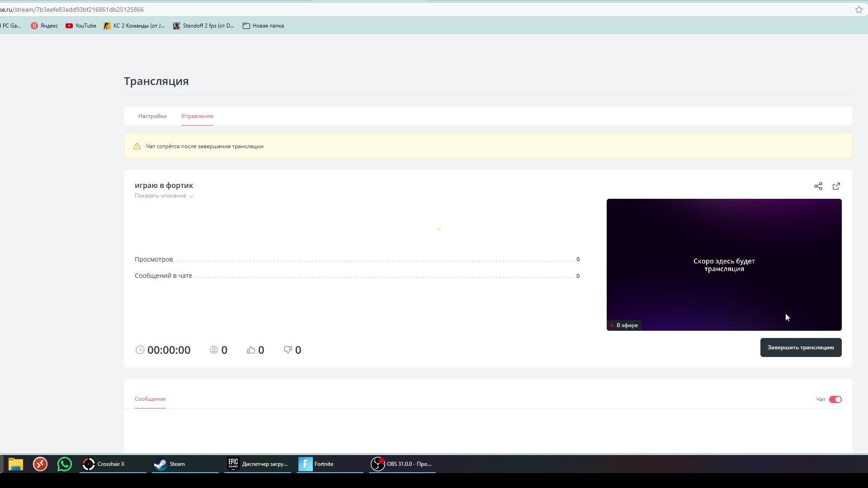Open stream in new window icon

pyautogui.click(x=836, y=186)
